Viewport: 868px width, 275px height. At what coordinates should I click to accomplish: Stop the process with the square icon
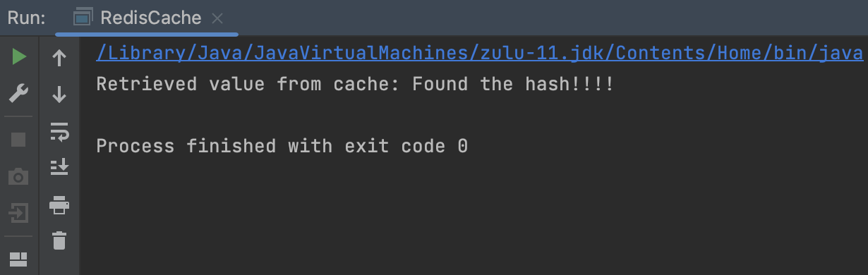click(19, 139)
